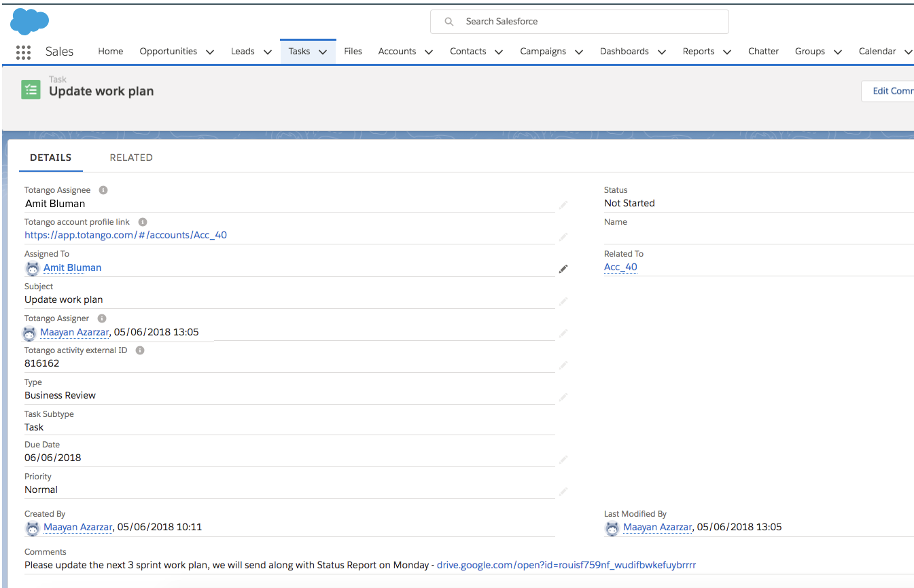Click the edit pencil for the Type field

563,397
